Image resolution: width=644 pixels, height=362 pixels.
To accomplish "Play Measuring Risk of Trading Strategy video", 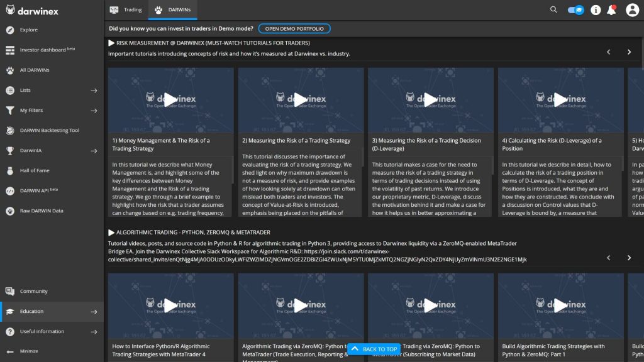I will 301,100.
